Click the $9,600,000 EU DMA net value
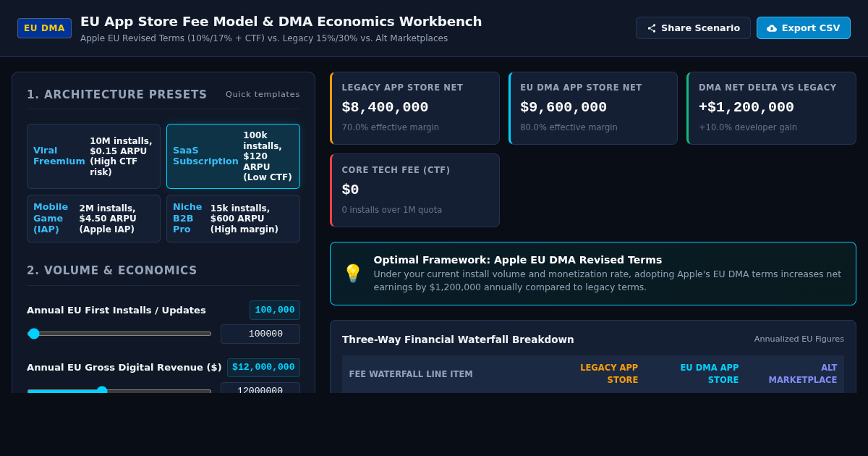The width and height of the screenshot is (868, 456). pos(563,107)
